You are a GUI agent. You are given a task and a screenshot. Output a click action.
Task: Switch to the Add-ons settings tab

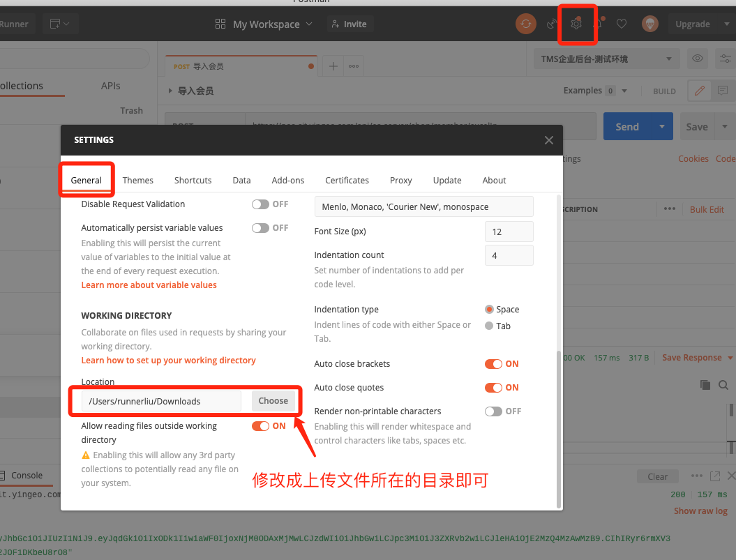(287, 180)
